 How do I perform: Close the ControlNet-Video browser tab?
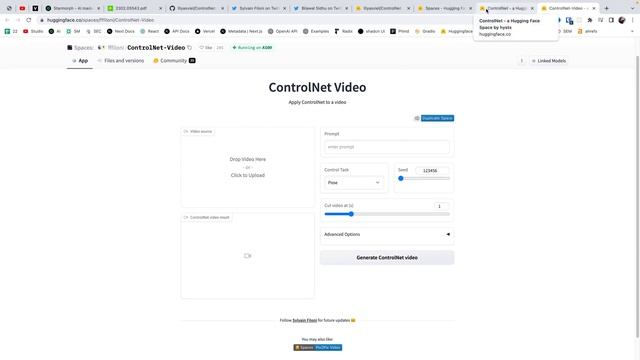594,8
